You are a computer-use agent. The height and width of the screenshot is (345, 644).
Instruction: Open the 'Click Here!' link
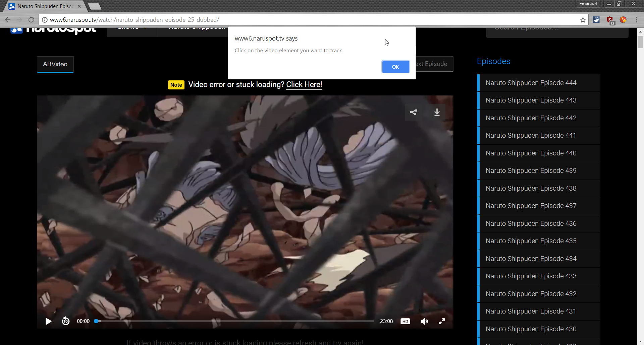[304, 84]
